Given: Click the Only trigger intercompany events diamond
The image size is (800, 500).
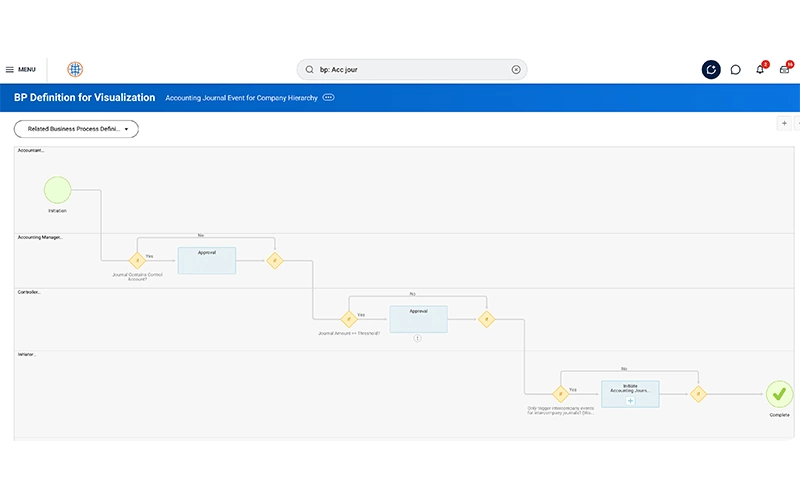Looking at the screenshot, I should (x=561, y=394).
